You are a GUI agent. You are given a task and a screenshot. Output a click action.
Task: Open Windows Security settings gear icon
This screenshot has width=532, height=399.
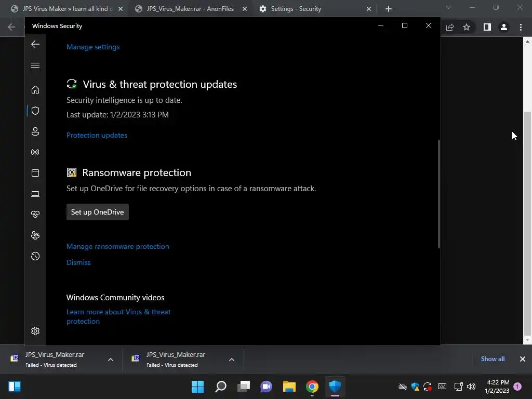pos(35,331)
